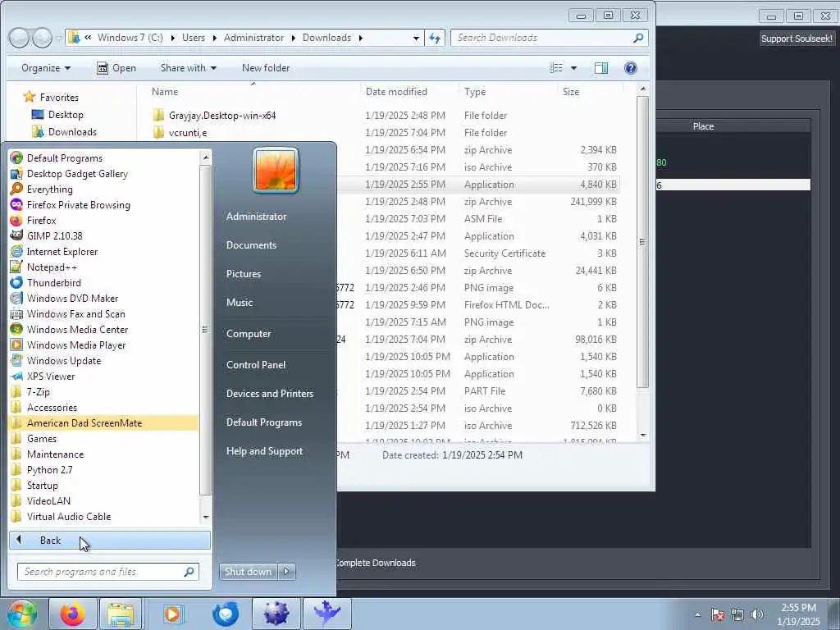The height and width of the screenshot is (630, 840).
Task: Launch Windows Media Player from the programs list
Action: (x=76, y=345)
